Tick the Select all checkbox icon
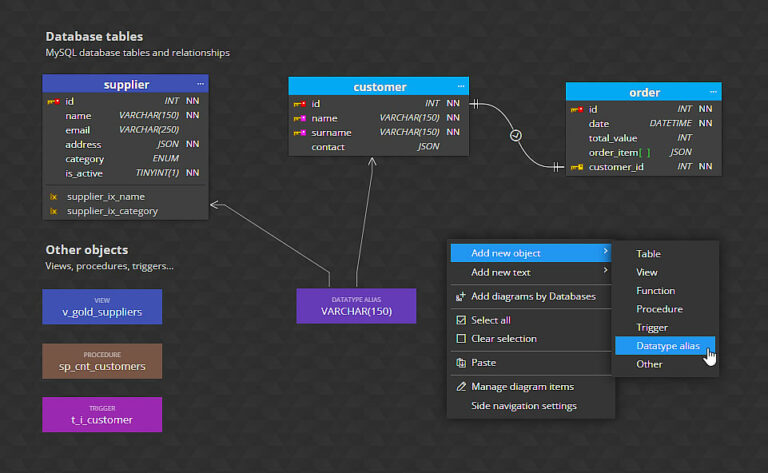Screen dimensions: 768x473 460,320
